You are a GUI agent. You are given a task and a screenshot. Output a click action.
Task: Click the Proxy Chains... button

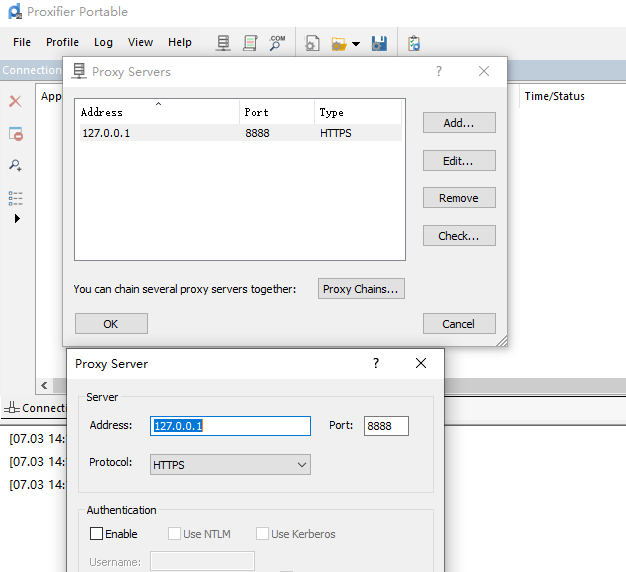361,289
